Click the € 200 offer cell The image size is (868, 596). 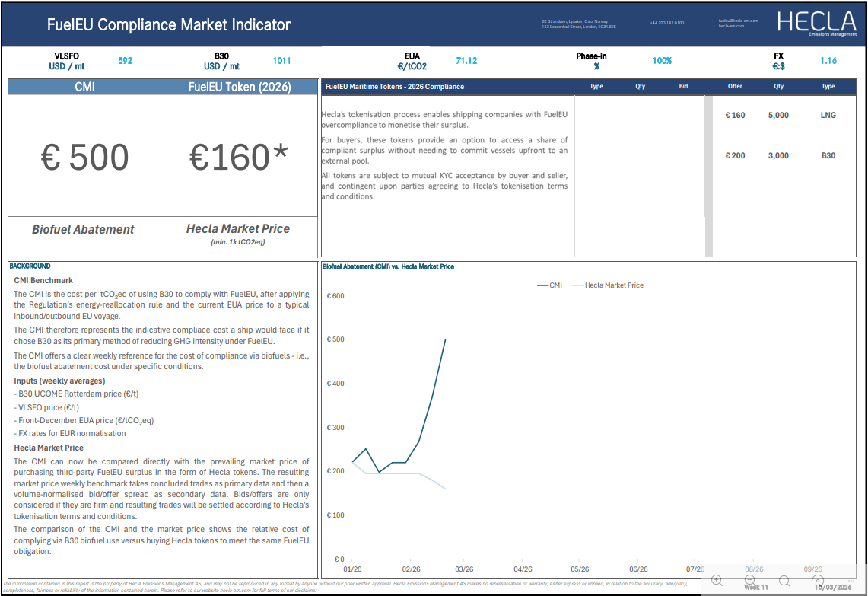pyautogui.click(x=735, y=155)
